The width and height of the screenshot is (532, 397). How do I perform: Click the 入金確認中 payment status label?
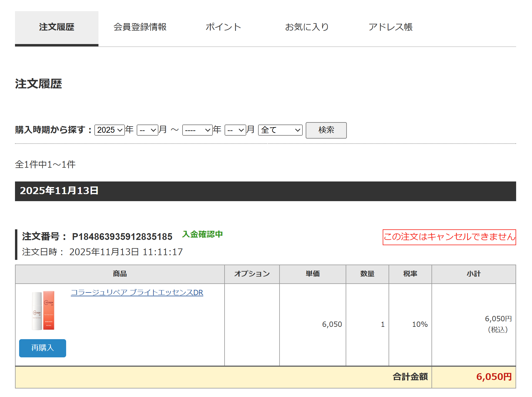point(203,234)
